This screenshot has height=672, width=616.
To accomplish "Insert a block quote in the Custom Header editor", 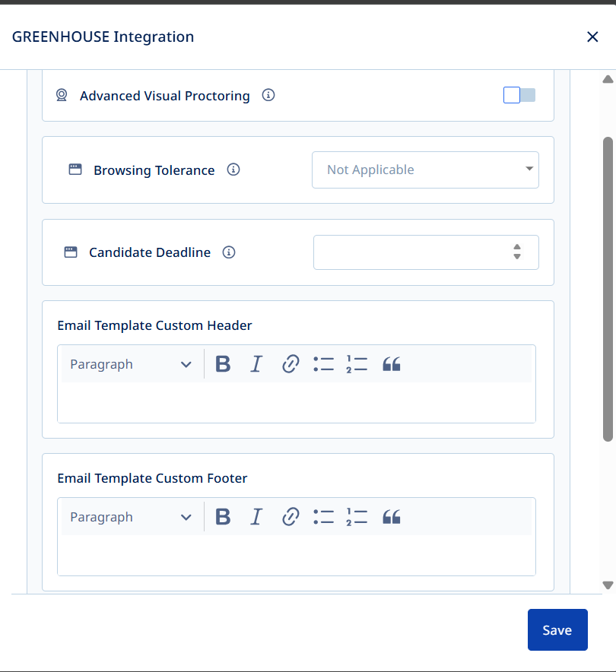I will pos(392,364).
